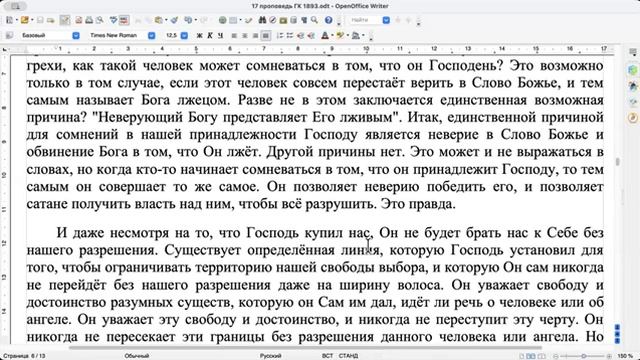Paste clipboard contents icon
Screen dimensions: 640x360
pyautogui.click(x=158, y=20)
